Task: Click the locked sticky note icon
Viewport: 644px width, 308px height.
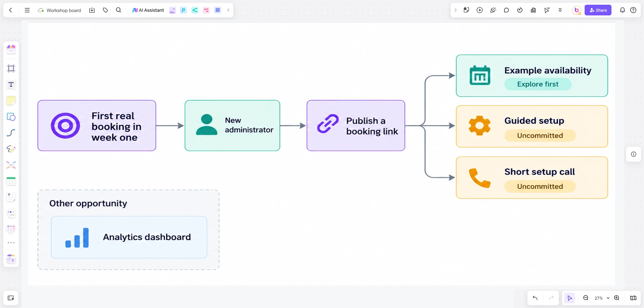Action: [466, 10]
